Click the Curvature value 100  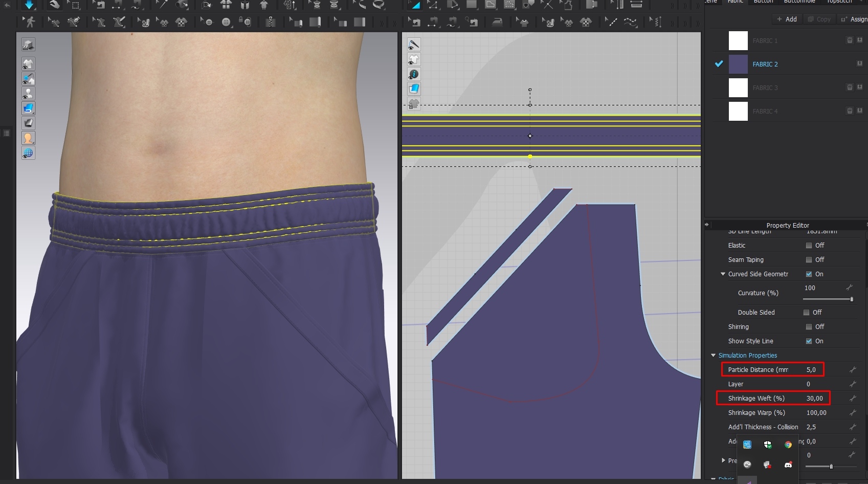click(810, 288)
